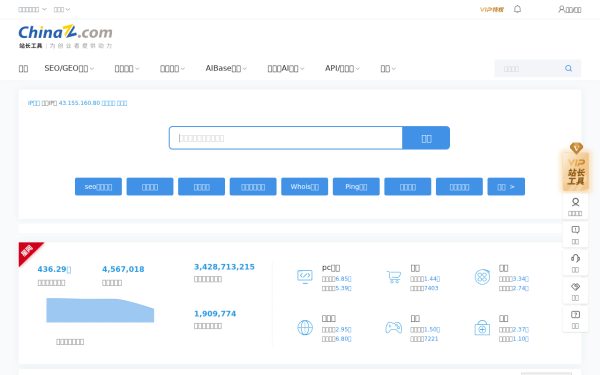600x375 pixels.
Task: Open the second dropdown in the top utility bar
Action: [x=62, y=9]
